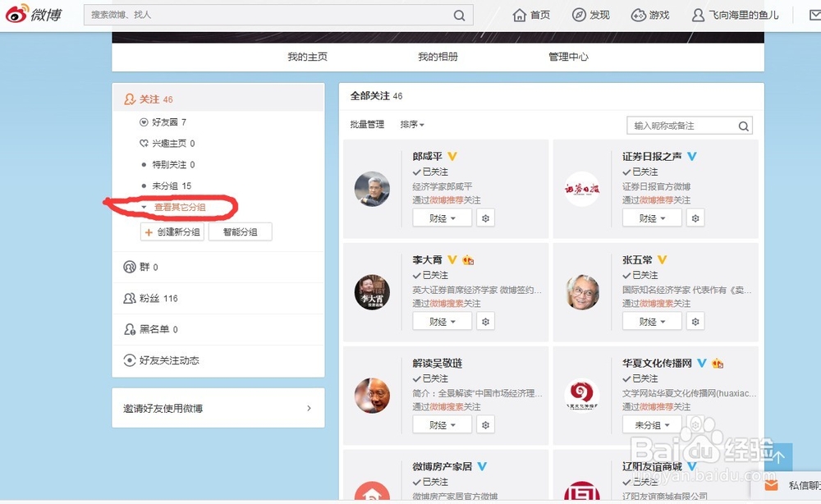Toggle 已关注 status for 华夏文化传播网

(640, 378)
